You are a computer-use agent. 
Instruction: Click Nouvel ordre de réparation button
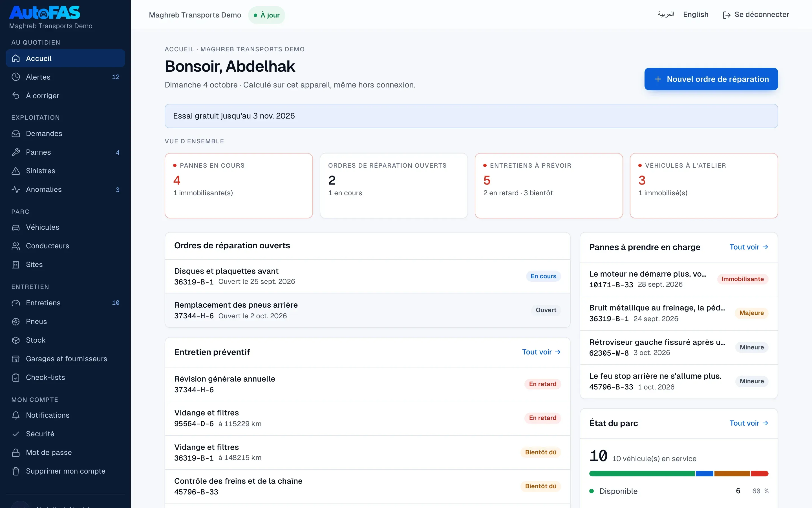click(x=711, y=79)
